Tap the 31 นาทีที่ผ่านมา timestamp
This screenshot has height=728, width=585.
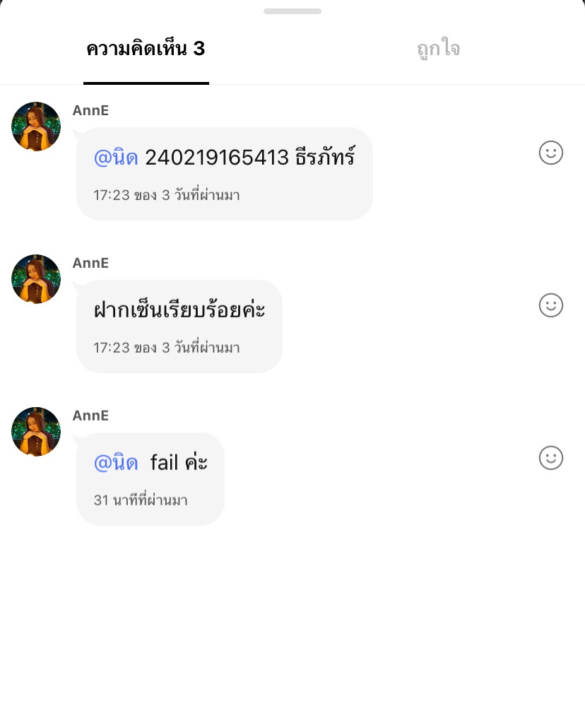click(x=141, y=500)
